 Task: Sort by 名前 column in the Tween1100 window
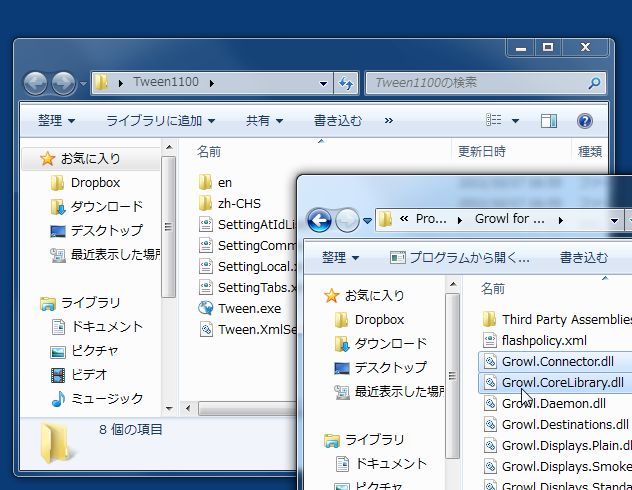[209, 152]
